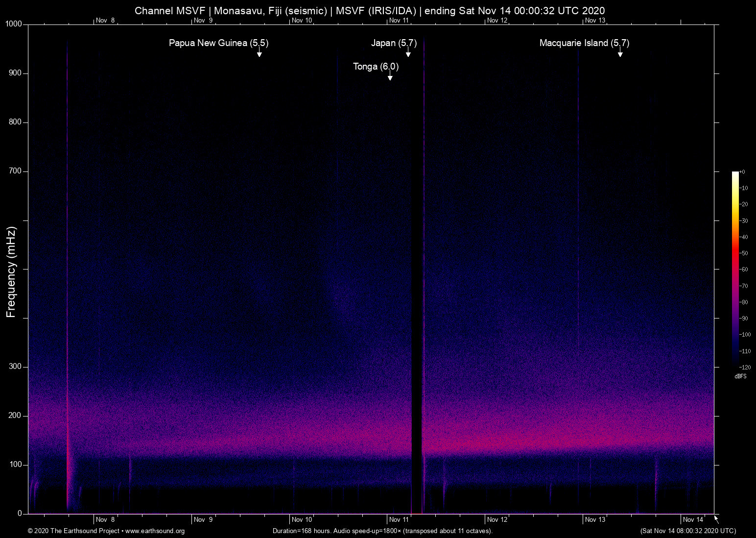Click the '-70' color scale label

743,286
